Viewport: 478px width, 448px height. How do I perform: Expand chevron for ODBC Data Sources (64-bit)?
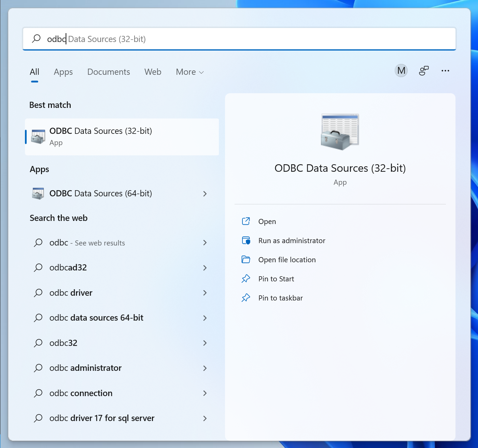point(205,194)
